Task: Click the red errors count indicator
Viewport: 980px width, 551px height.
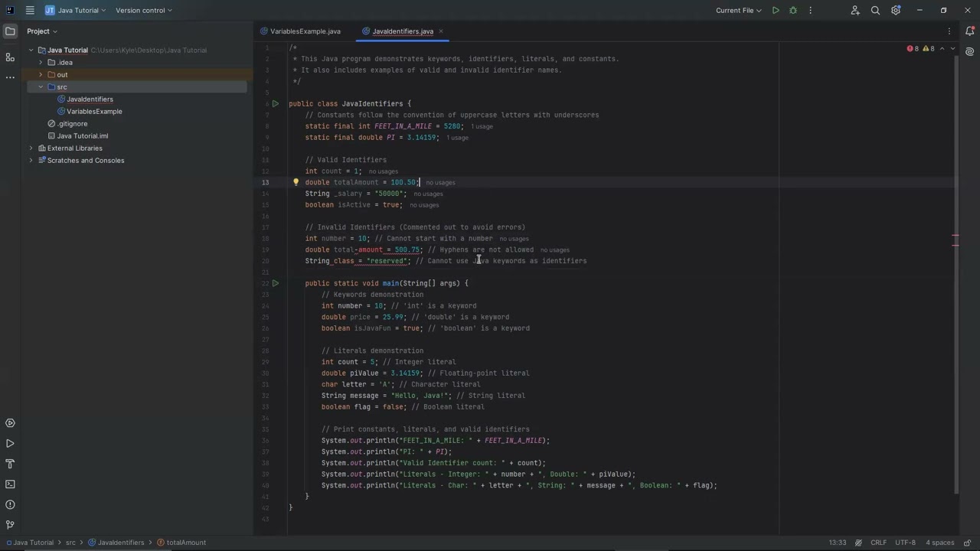Action: tap(913, 48)
